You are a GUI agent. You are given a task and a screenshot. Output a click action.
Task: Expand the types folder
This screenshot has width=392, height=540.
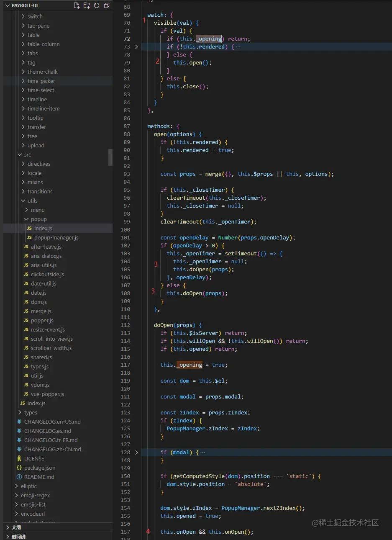[31, 412]
